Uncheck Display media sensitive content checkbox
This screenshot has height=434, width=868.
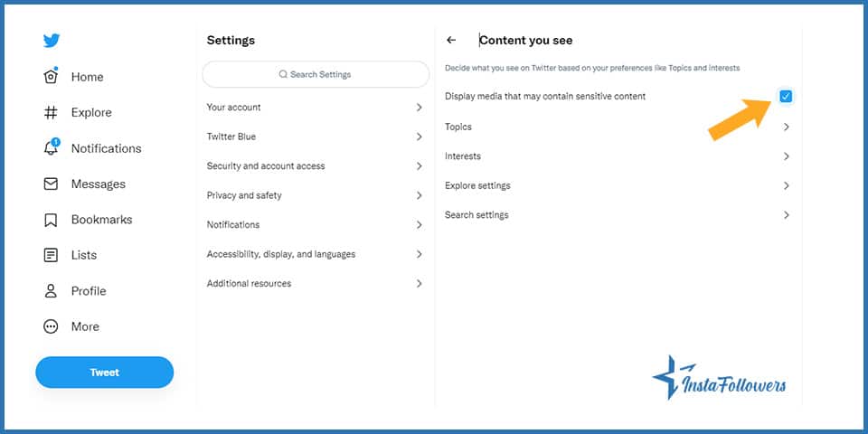pos(786,97)
